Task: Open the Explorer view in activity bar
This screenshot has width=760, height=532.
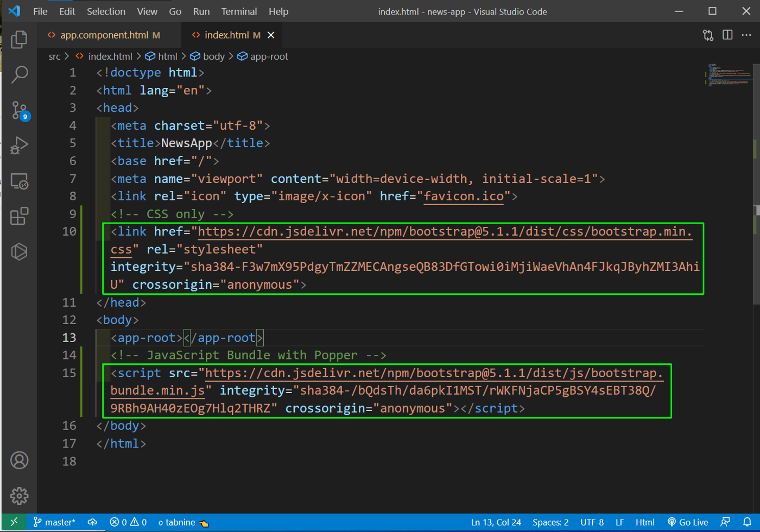Action: [19, 39]
